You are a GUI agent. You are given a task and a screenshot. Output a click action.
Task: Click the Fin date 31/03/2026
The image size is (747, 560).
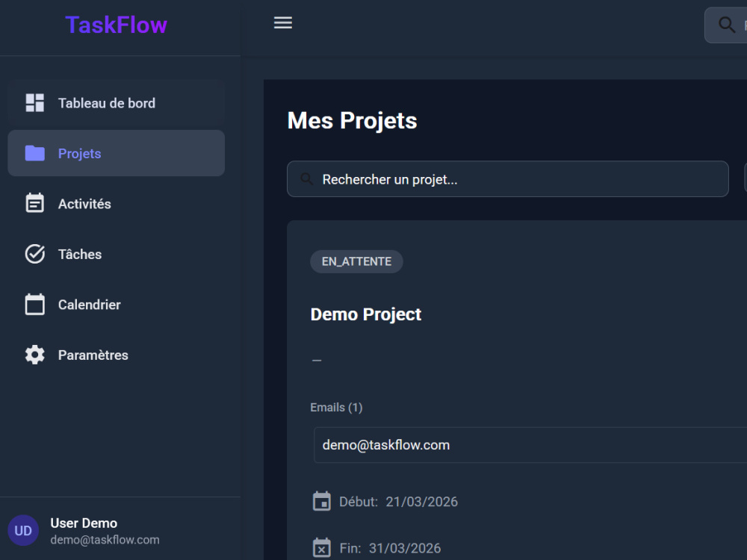tap(405, 548)
